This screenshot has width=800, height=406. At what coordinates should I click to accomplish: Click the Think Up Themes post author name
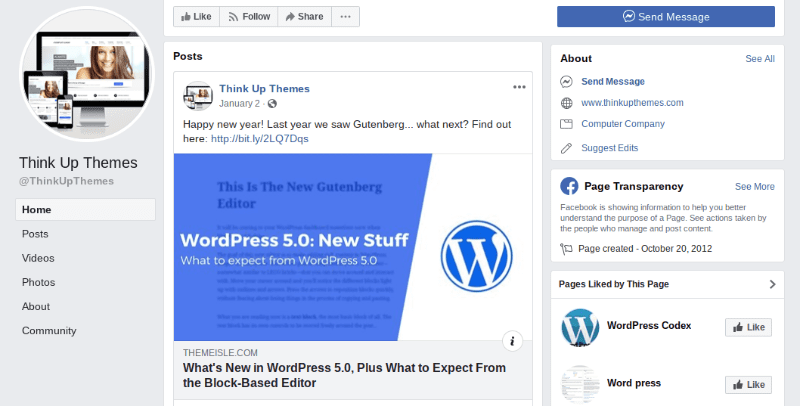(x=264, y=89)
